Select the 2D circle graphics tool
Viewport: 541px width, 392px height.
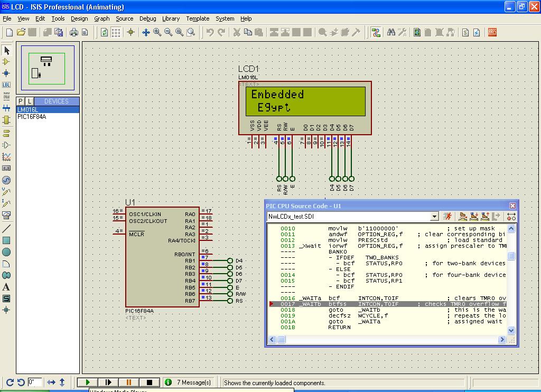[6, 252]
